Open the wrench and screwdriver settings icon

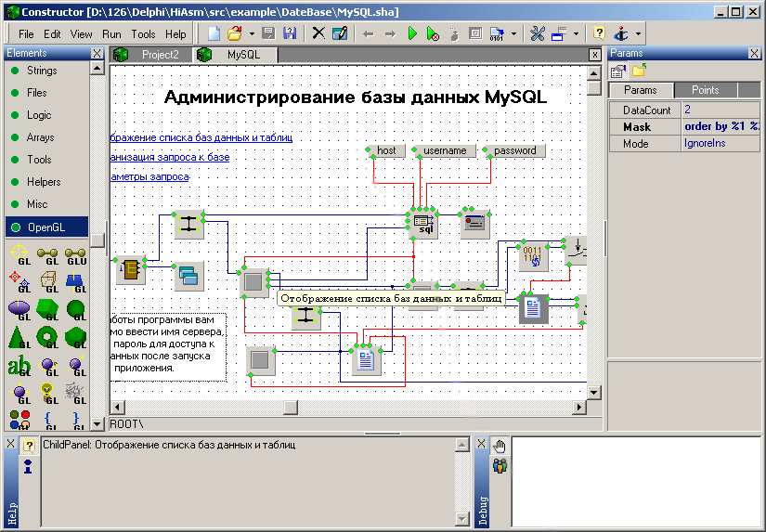pyautogui.click(x=538, y=33)
